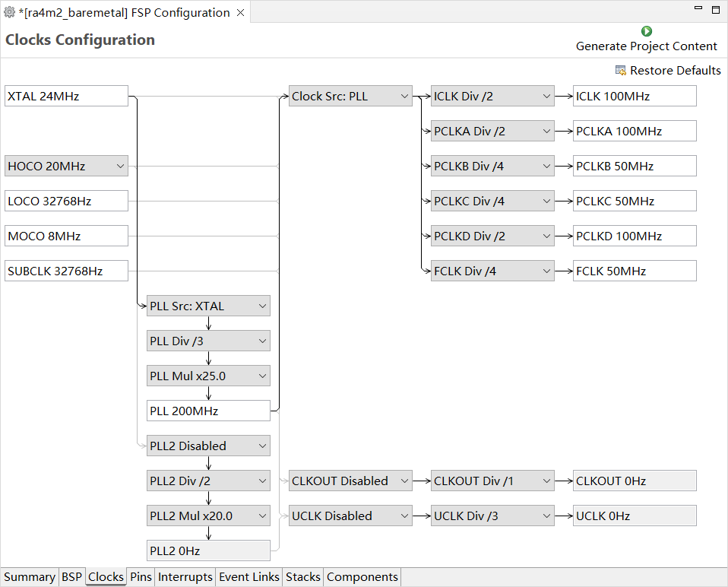Open the Clock Src: PLL dropdown
Image resolution: width=728 pixels, height=587 pixels.
(x=350, y=96)
